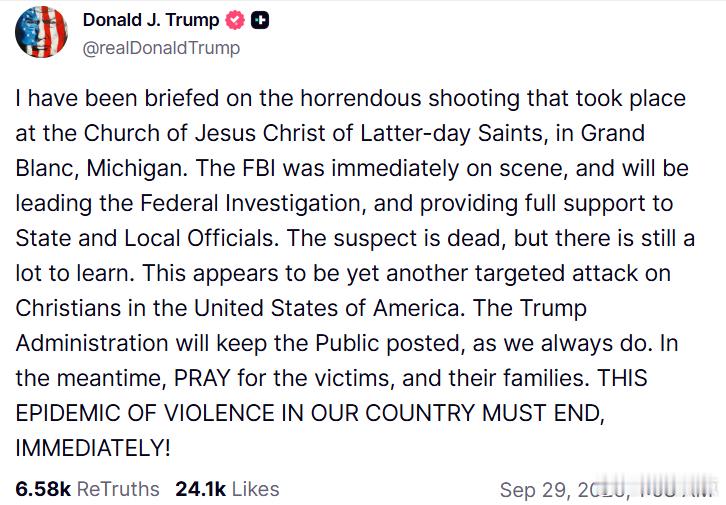The image size is (726, 505).
Task: Click 'Blanc, Michigan' in the post text
Action: click(101, 168)
